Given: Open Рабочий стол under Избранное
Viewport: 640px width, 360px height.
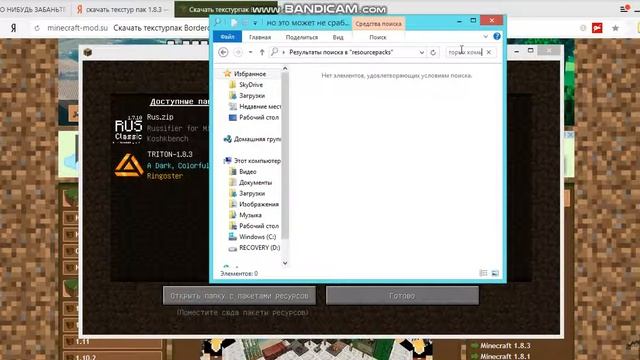Looking at the screenshot, I should point(254,118).
